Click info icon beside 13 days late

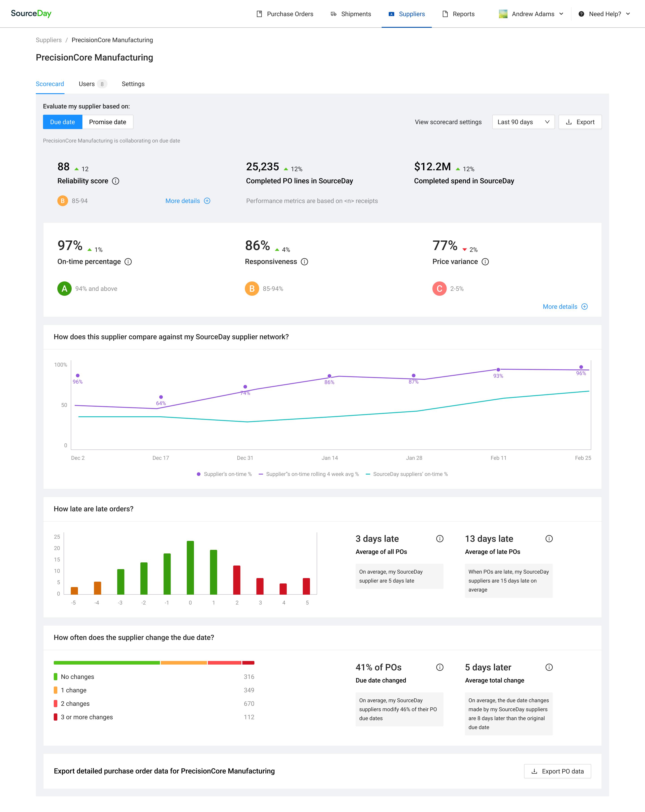[x=549, y=539]
